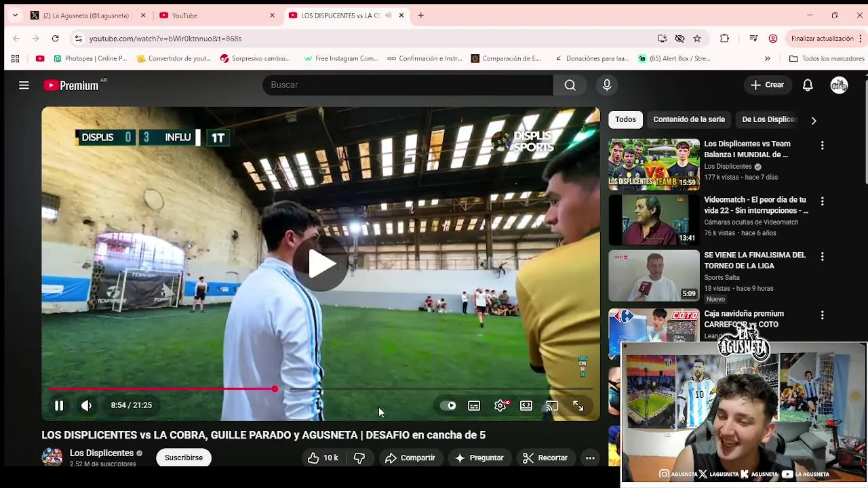Click the YouTube search input field

408,85
